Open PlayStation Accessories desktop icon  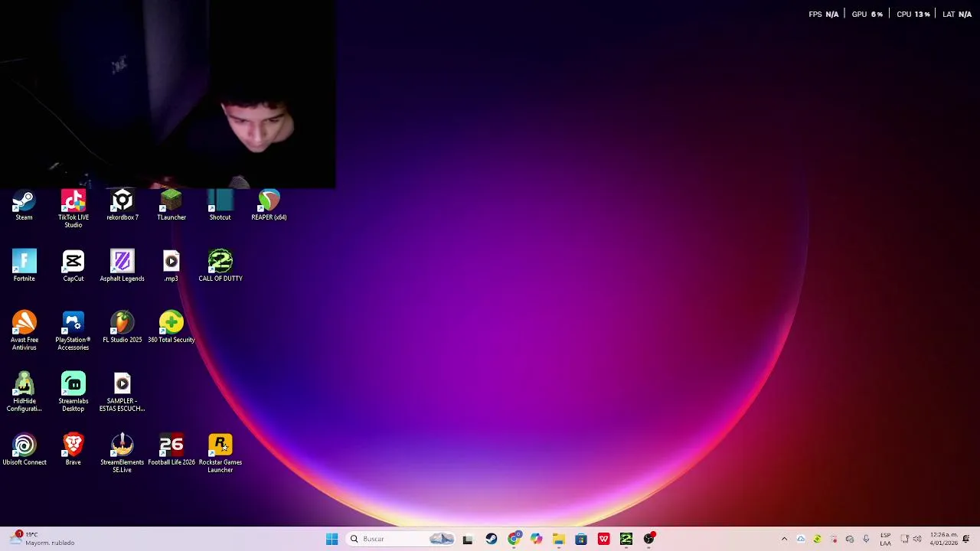73,331
